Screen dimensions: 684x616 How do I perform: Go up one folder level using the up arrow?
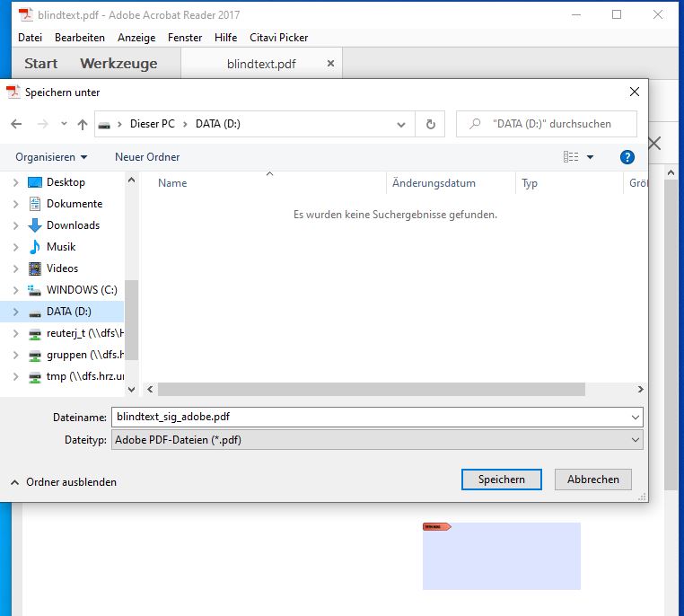(x=82, y=125)
